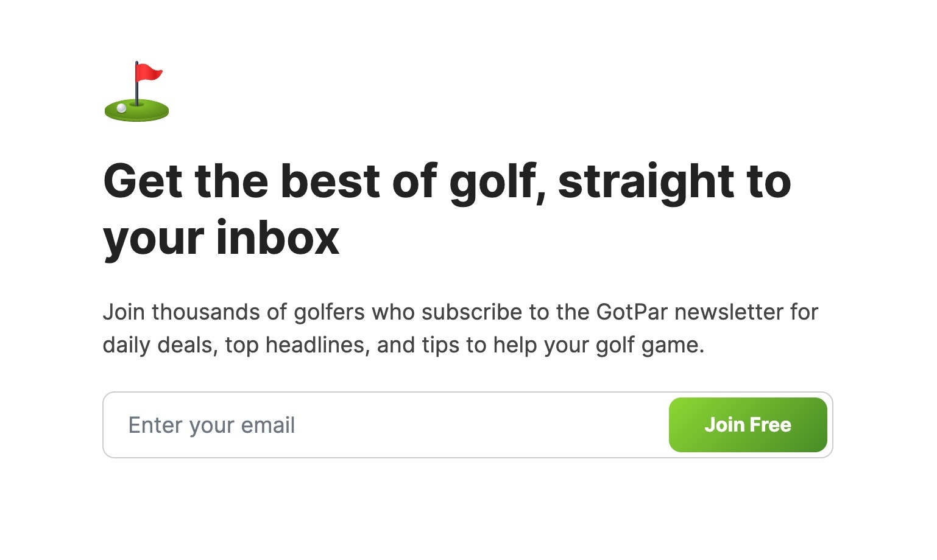
Task: Click the white golf ball on the green
Action: click(x=121, y=108)
